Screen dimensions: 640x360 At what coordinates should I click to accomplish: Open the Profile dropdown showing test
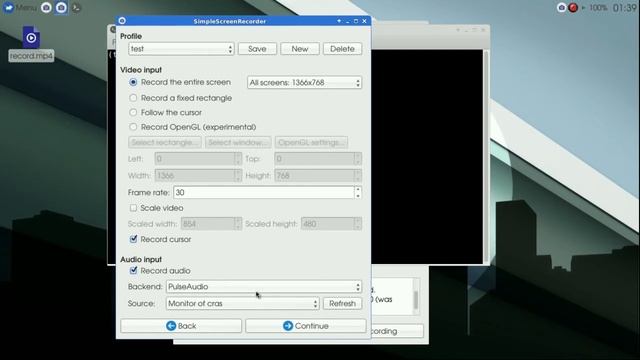tap(181, 49)
